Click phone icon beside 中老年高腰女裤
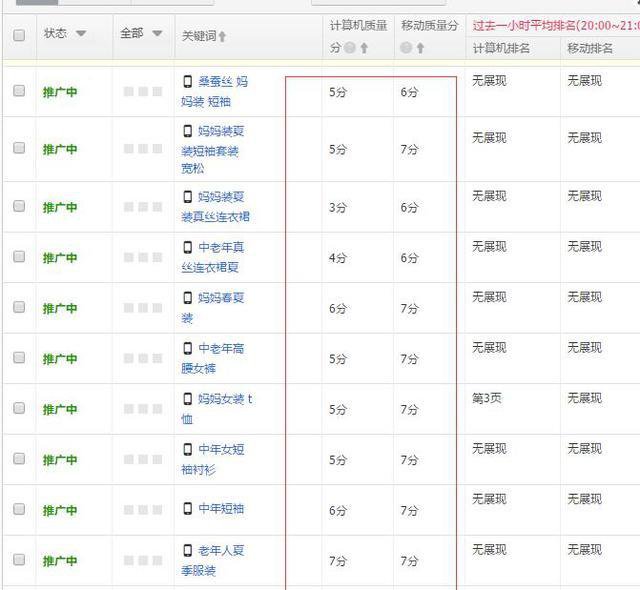 pyautogui.click(x=187, y=348)
